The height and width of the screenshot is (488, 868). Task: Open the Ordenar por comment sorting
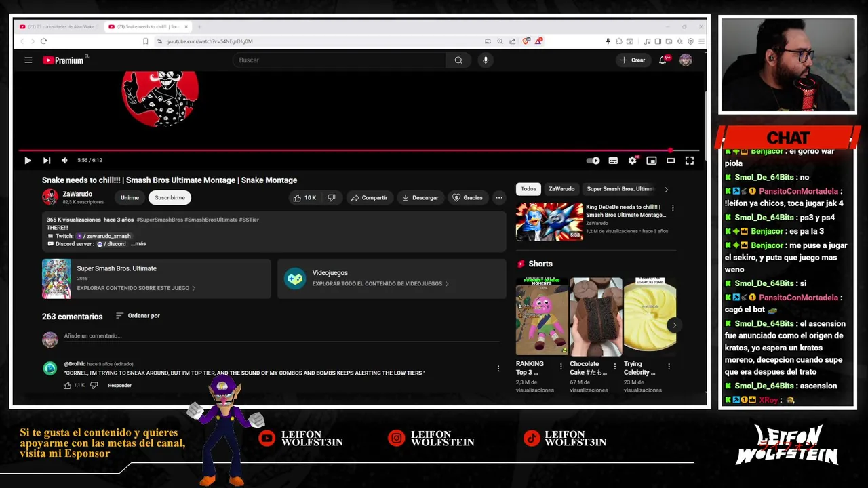[x=138, y=316]
